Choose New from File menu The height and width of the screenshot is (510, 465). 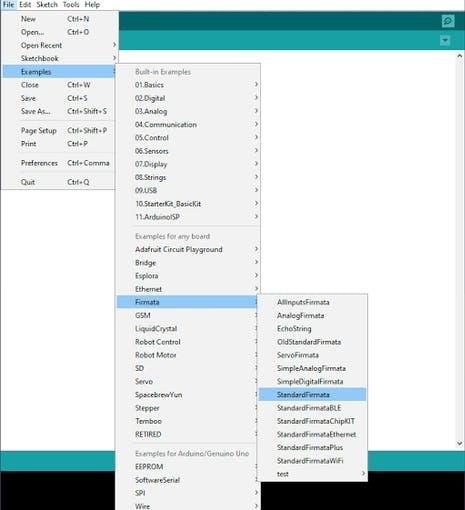(x=59, y=19)
